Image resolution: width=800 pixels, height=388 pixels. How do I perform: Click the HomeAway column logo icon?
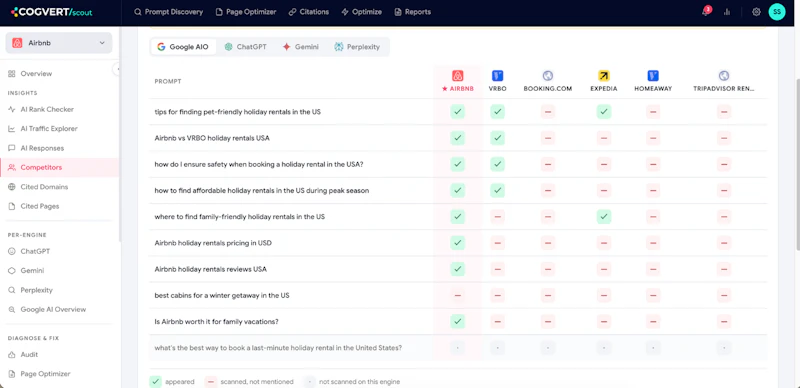653,76
